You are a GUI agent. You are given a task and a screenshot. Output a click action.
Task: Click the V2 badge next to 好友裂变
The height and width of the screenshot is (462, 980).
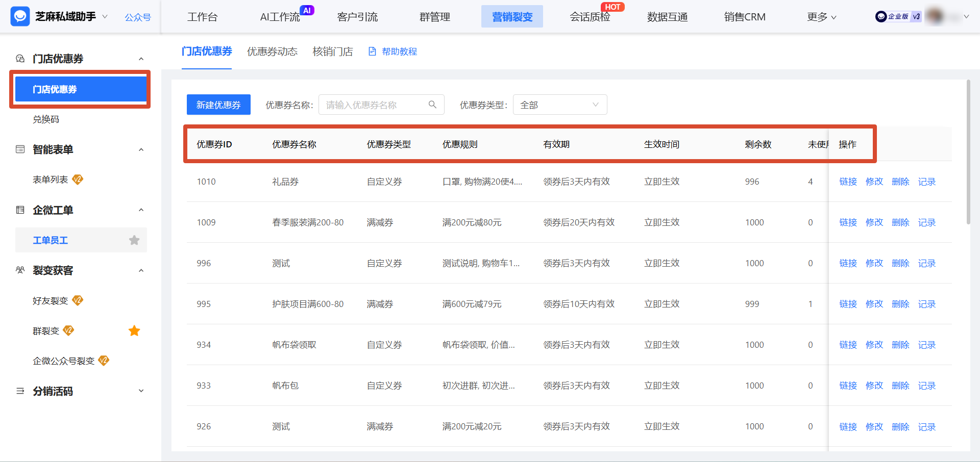[78, 300]
